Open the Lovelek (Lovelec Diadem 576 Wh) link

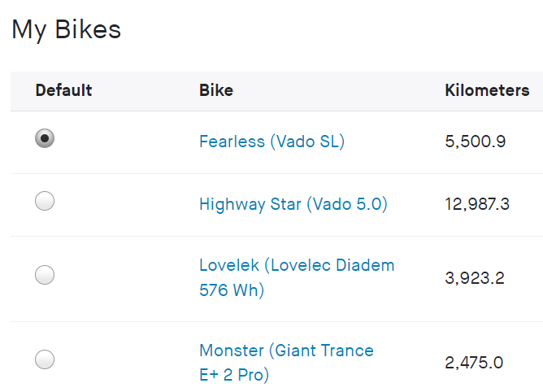(296, 265)
